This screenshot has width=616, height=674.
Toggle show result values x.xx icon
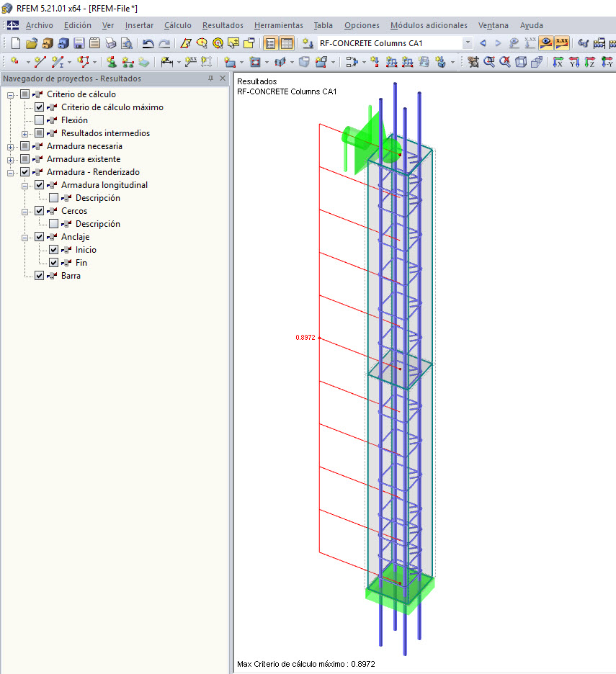(x=562, y=43)
